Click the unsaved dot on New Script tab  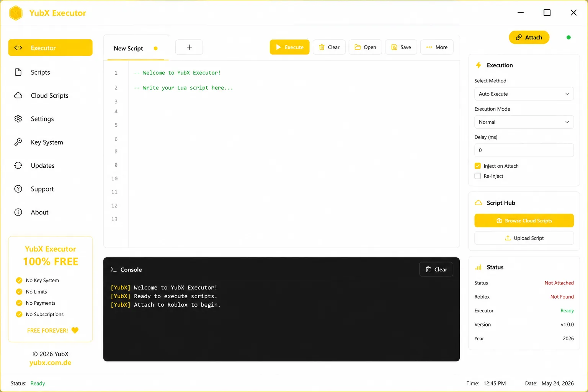click(155, 49)
